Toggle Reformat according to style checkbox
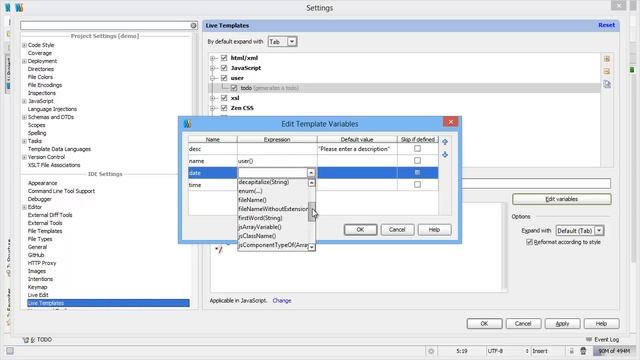 [529, 242]
